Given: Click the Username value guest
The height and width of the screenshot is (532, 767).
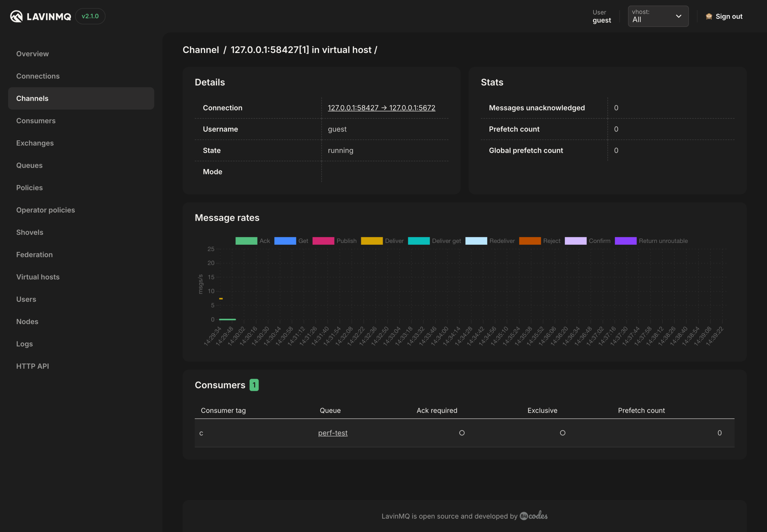Looking at the screenshot, I should click(x=337, y=129).
